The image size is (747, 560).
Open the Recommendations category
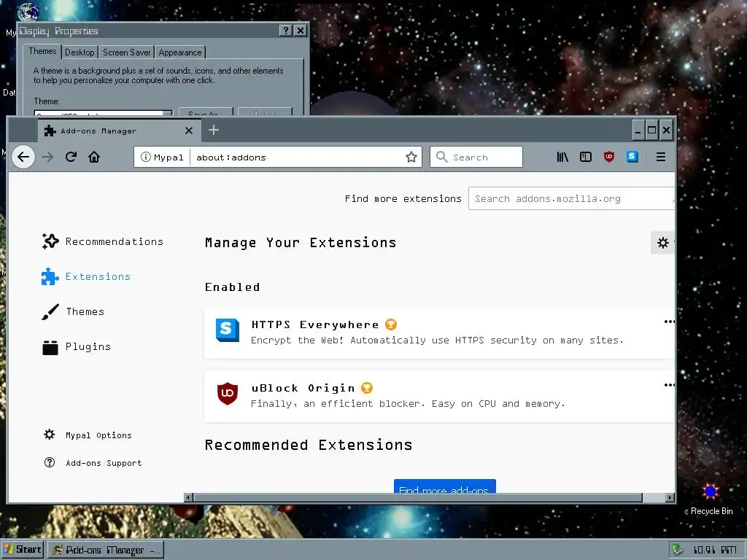[x=102, y=241]
